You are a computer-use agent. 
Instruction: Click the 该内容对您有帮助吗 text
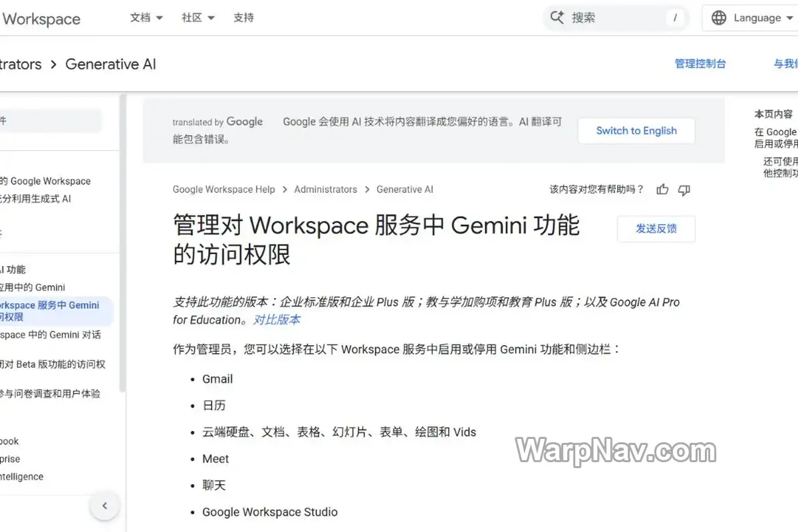(x=597, y=190)
